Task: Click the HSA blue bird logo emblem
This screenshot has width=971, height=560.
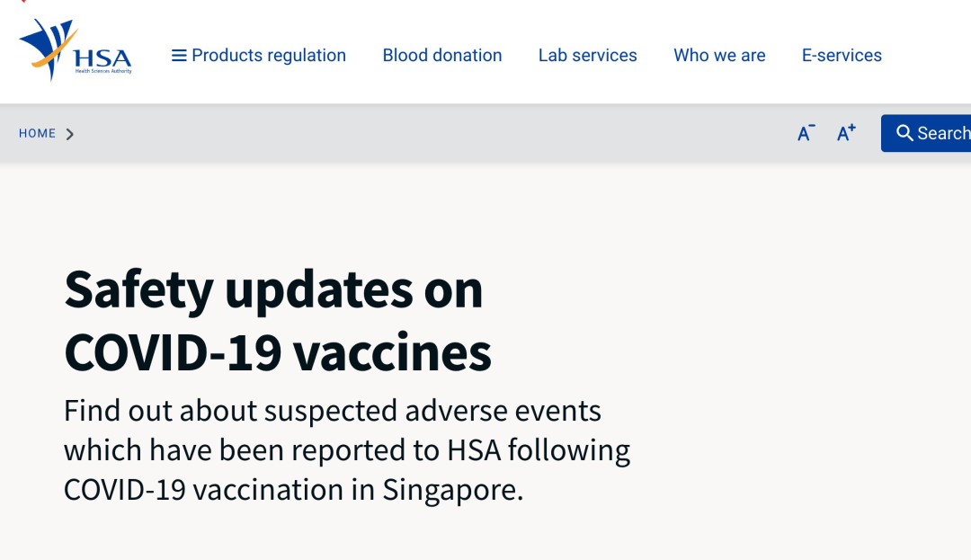Action: (x=49, y=49)
